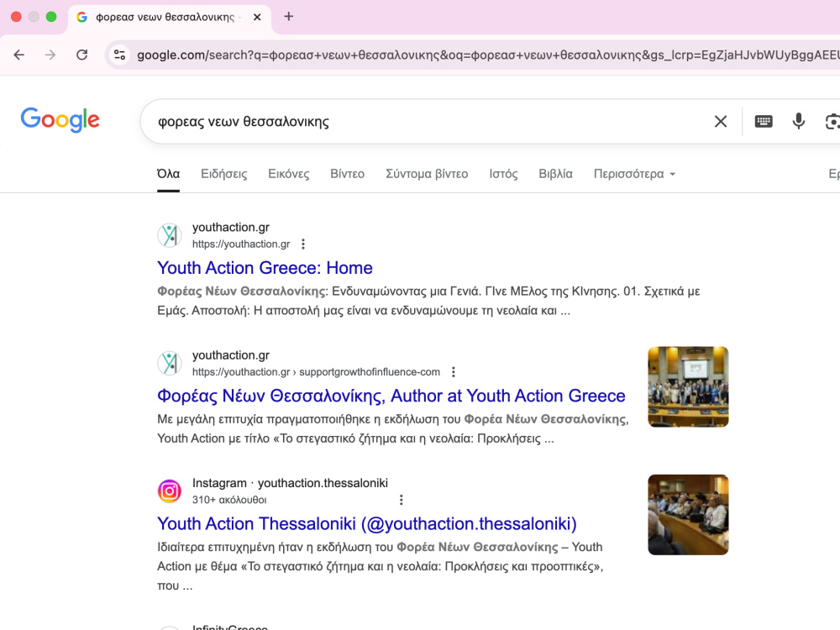Click the youthaction.gr site name of the Author at Youth Action result
840x630 pixels.
(x=231, y=355)
